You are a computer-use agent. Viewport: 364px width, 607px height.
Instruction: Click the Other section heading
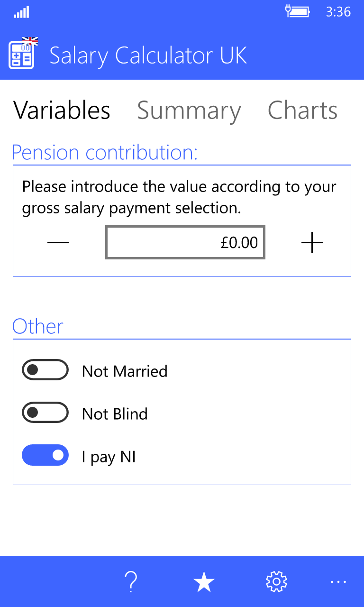coord(38,326)
